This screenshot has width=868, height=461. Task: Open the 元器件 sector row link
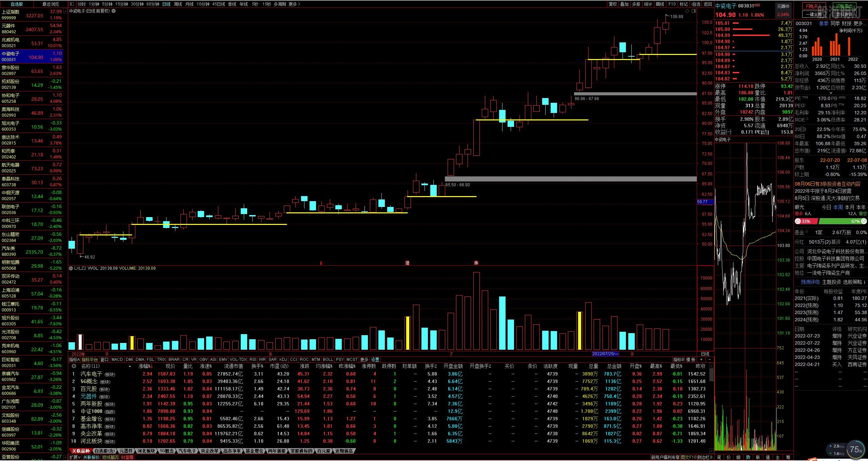click(88, 396)
